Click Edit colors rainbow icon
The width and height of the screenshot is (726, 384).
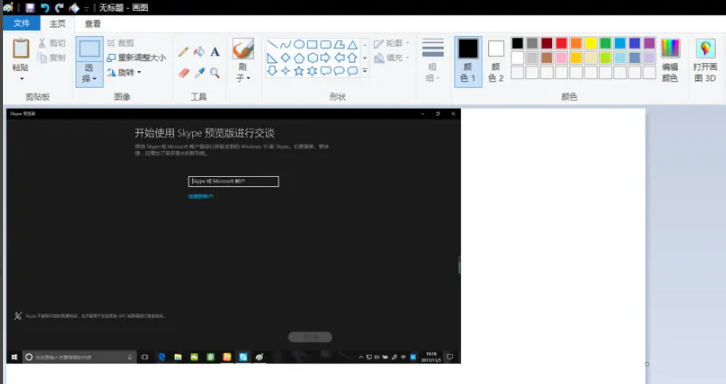[670, 48]
